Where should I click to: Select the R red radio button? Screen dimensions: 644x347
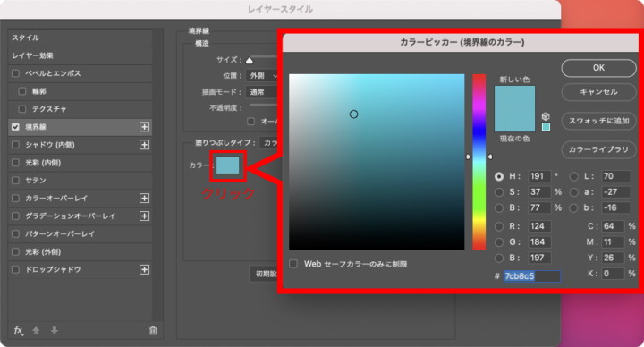(x=499, y=226)
